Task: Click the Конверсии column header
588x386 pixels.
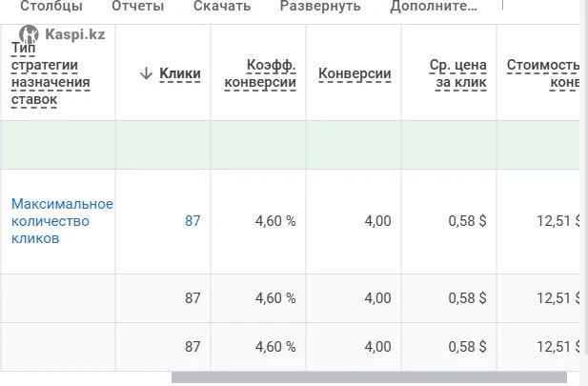Action: pos(355,73)
